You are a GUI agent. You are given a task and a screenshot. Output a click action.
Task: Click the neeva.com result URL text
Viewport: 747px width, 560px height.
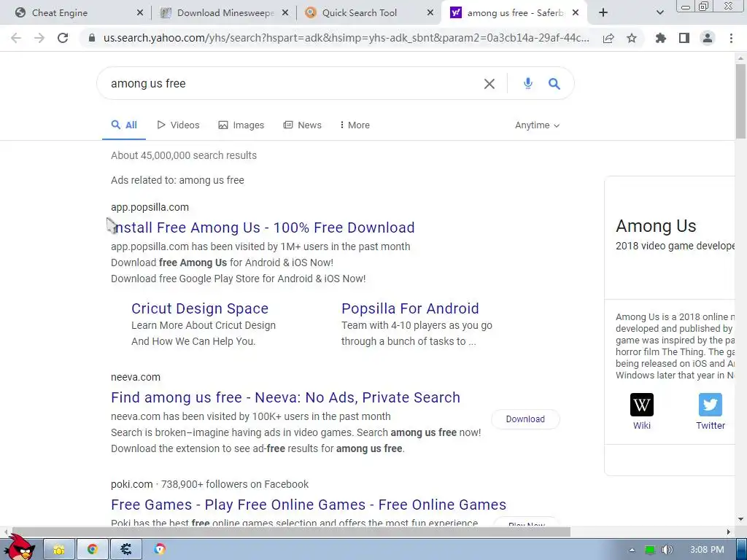[x=136, y=377]
